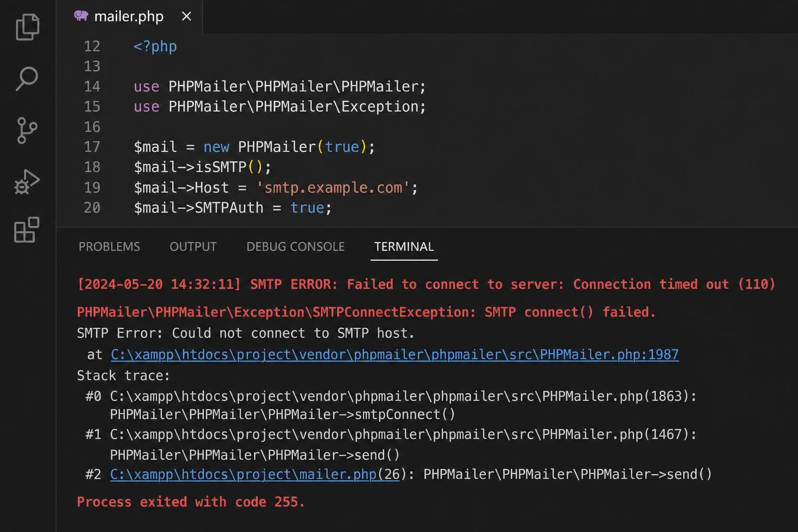Click the '$mail->SMTPAuth = true;' line

pos(232,208)
